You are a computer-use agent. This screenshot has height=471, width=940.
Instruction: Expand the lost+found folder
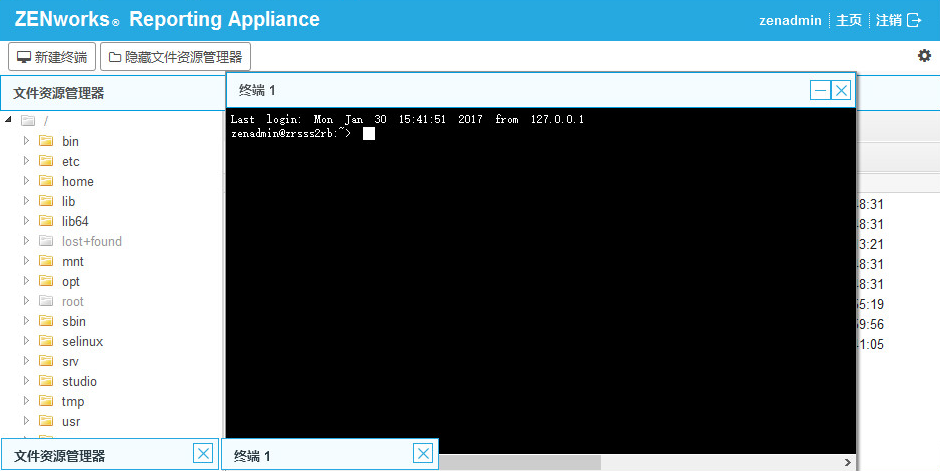point(26,241)
